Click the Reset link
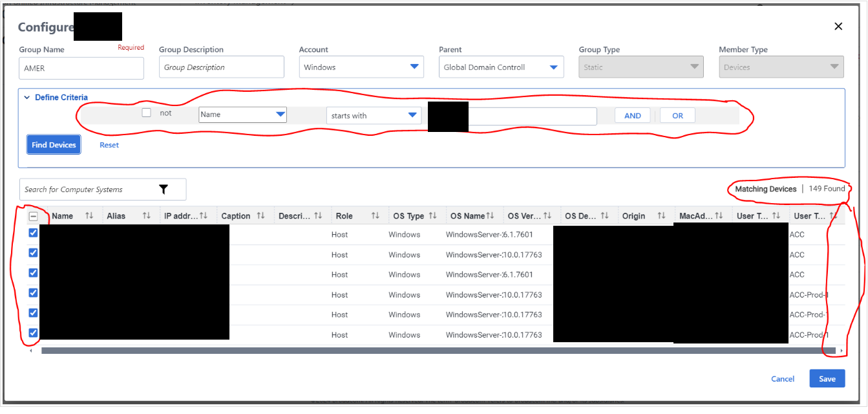The width and height of the screenshot is (868, 414). point(109,145)
